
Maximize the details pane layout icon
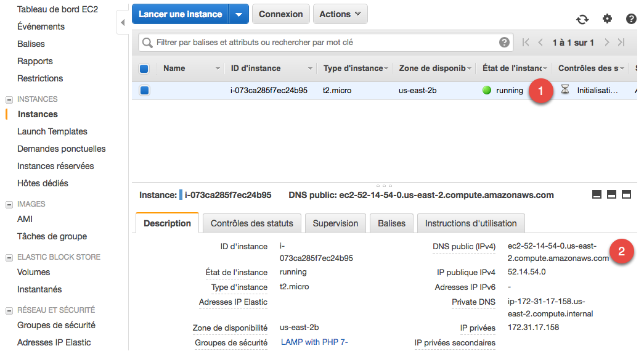(x=626, y=195)
